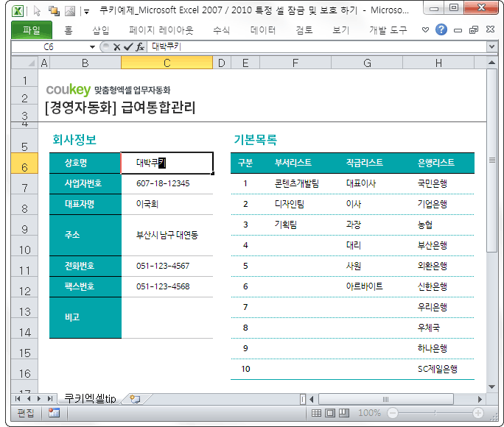Switch to the 검토 ribbon tab
This screenshot has width=504, height=427.
coord(304,30)
